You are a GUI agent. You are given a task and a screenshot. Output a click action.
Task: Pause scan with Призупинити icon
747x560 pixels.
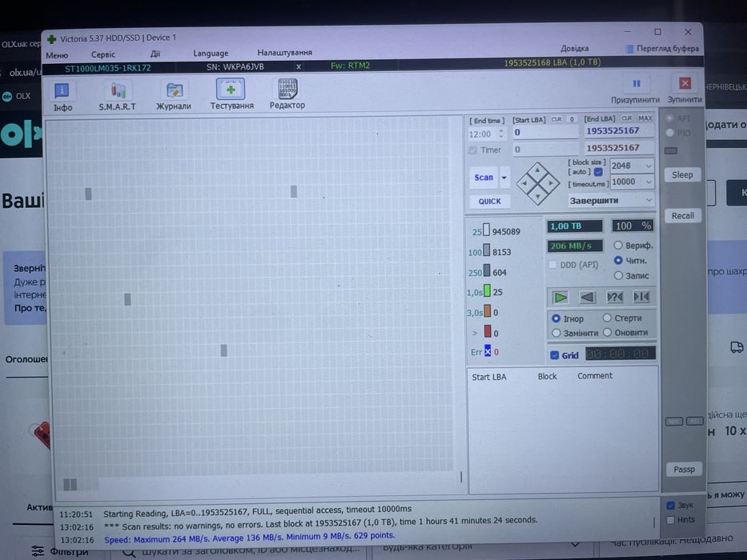[x=636, y=84]
